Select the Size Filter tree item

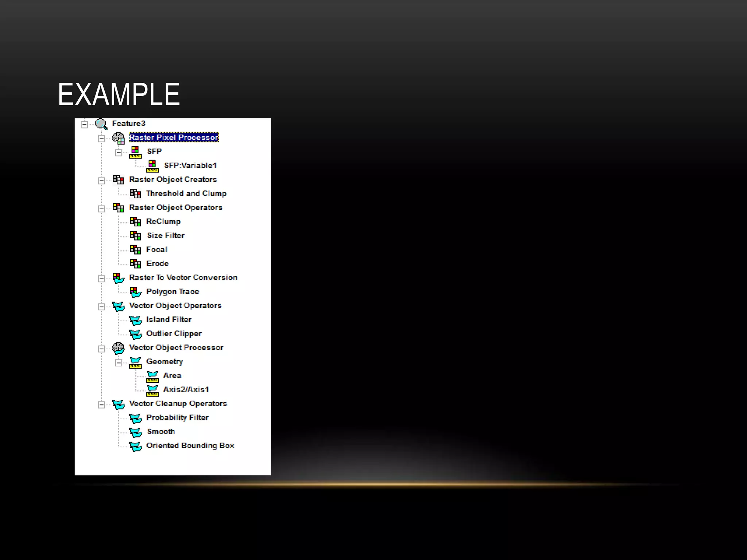(166, 236)
